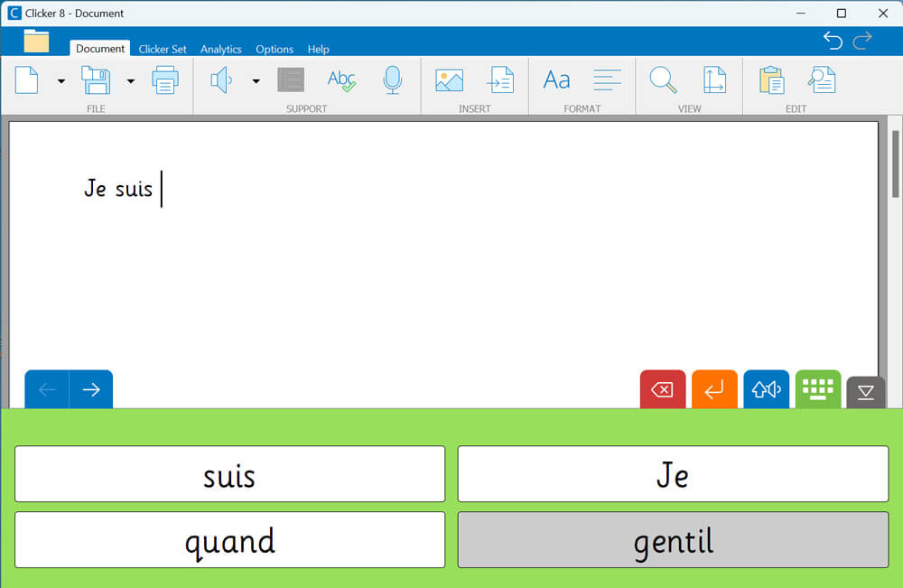Toggle the green on-screen keyboard button

click(x=818, y=389)
